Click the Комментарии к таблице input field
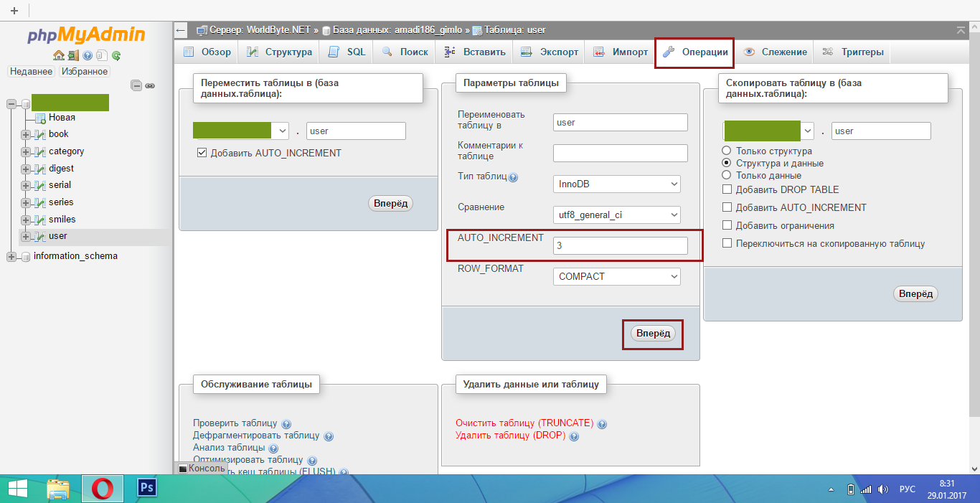 click(621, 153)
